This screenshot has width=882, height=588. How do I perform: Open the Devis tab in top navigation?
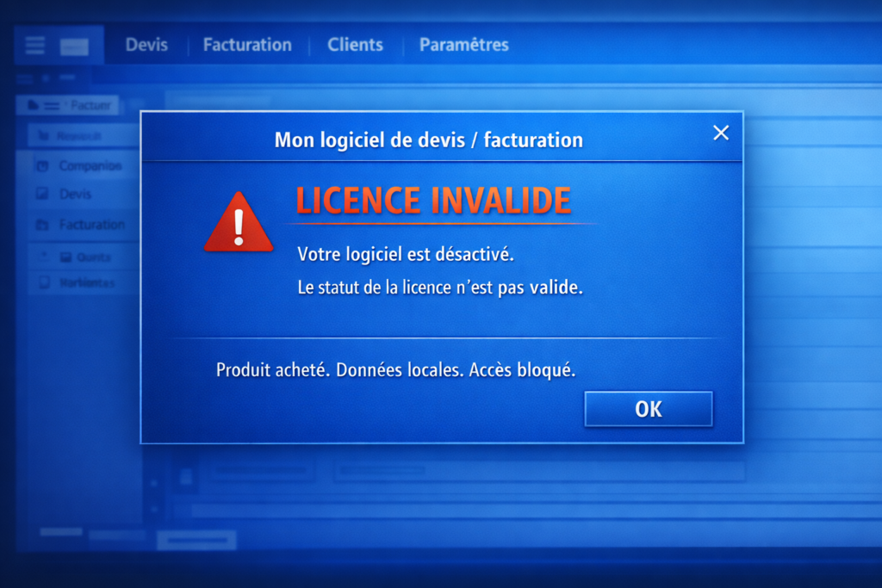146,45
